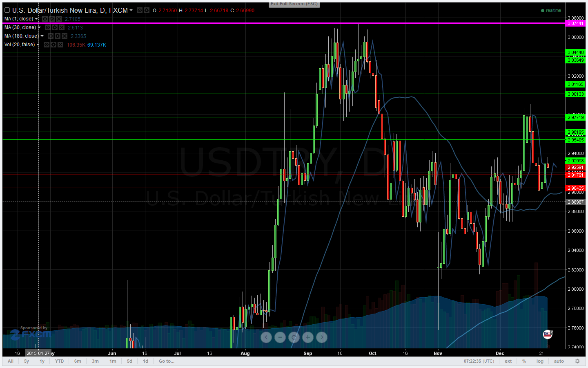
Task: Click the green 2.97719 price level label
Action: pyautogui.click(x=575, y=117)
